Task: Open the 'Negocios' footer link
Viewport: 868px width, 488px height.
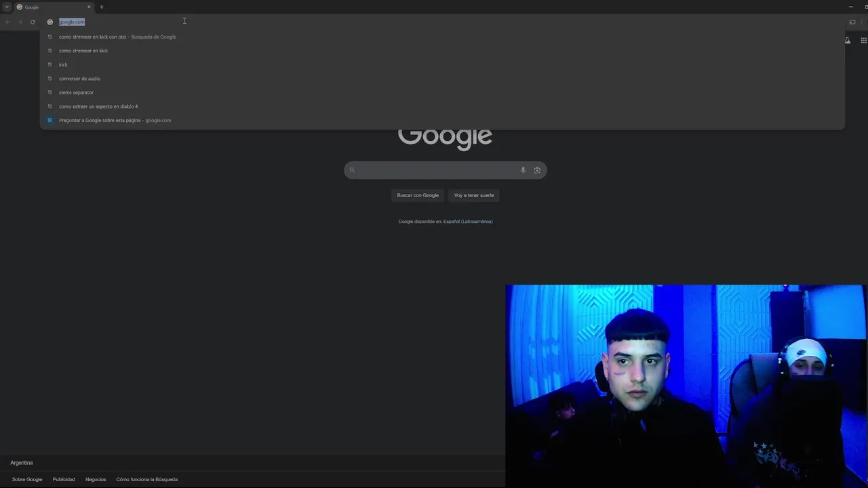Action: click(96, 479)
